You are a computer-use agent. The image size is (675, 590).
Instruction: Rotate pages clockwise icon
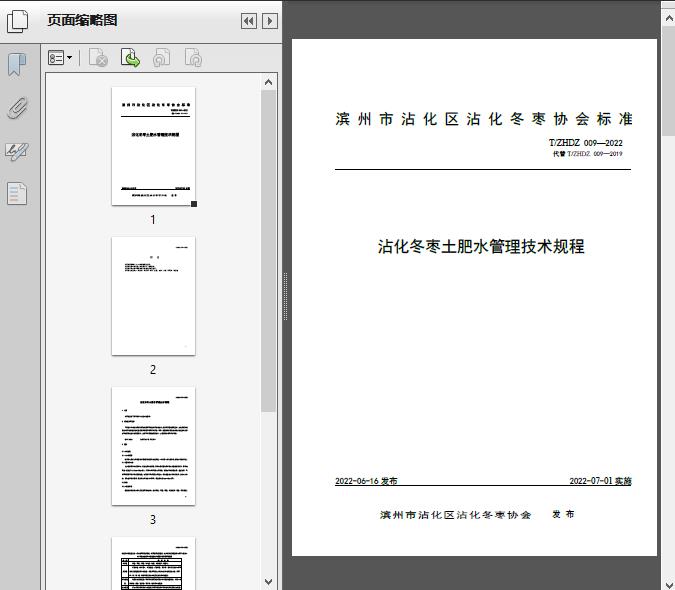[193, 58]
